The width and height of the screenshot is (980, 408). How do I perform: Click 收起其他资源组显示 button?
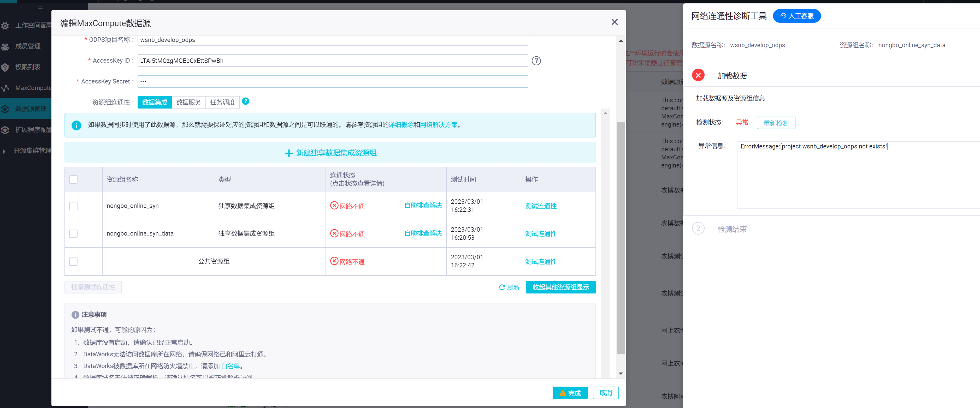coord(561,287)
